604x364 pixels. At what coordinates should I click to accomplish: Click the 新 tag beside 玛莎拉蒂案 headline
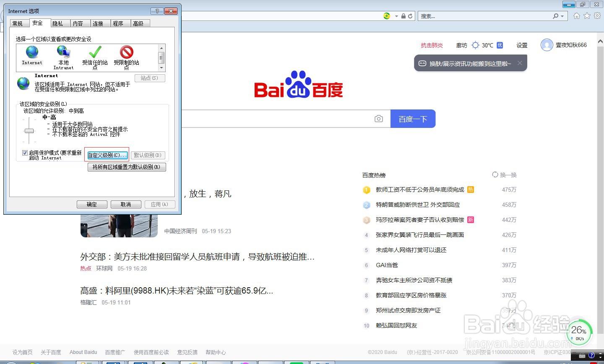(471, 220)
